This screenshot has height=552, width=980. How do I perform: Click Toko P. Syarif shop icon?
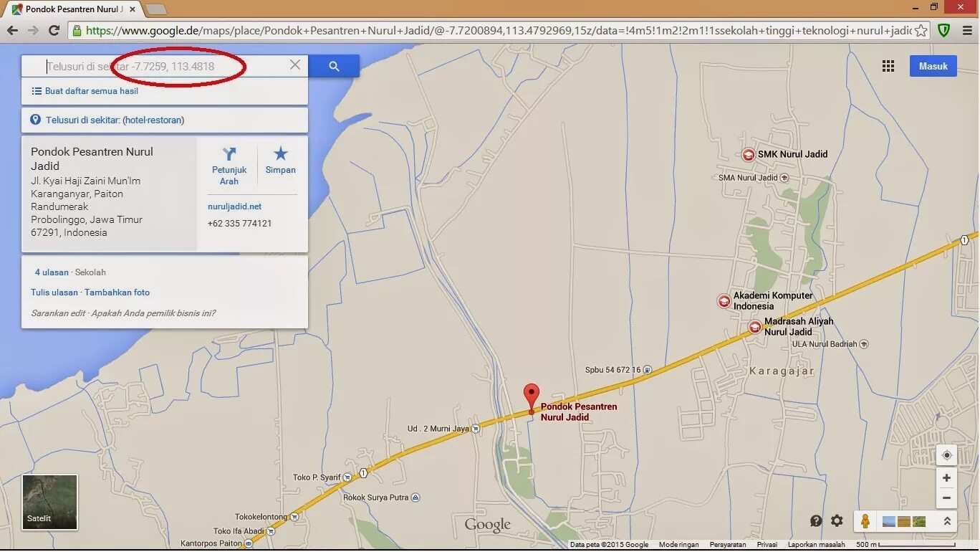click(347, 477)
